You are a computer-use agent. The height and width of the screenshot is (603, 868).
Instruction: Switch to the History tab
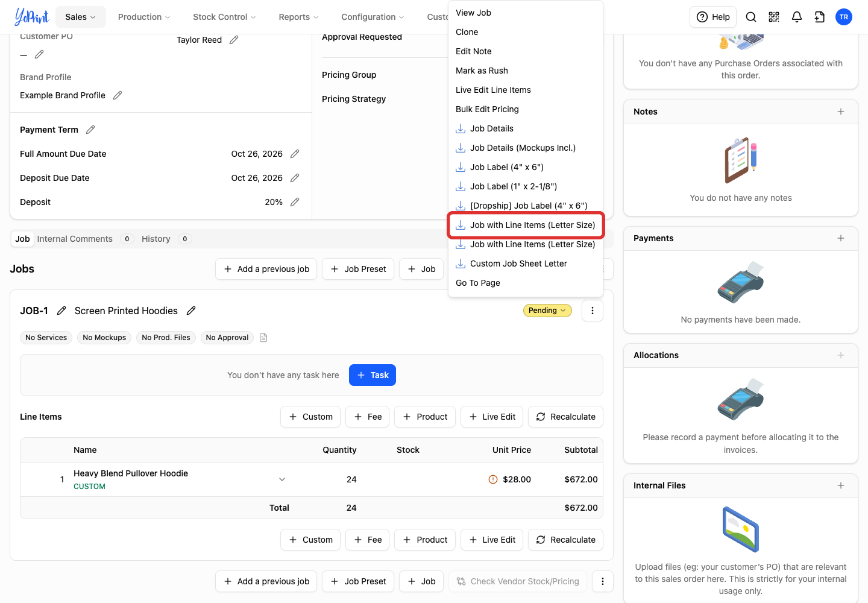166,239
